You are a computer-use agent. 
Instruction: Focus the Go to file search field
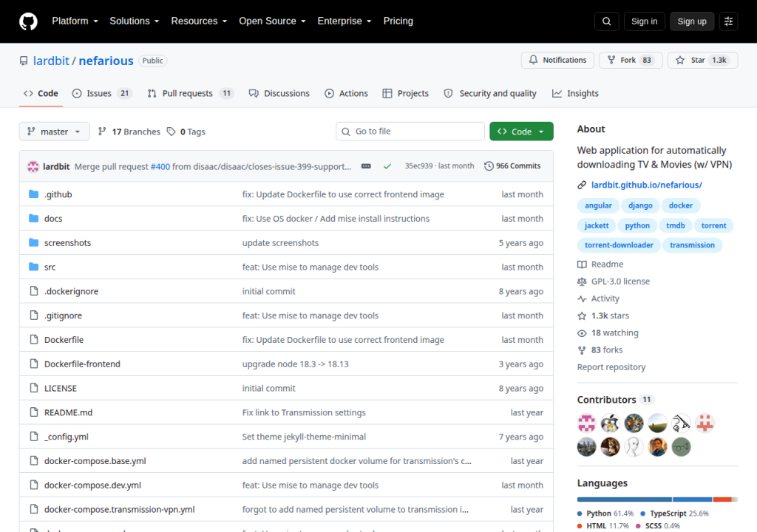pyautogui.click(x=410, y=132)
